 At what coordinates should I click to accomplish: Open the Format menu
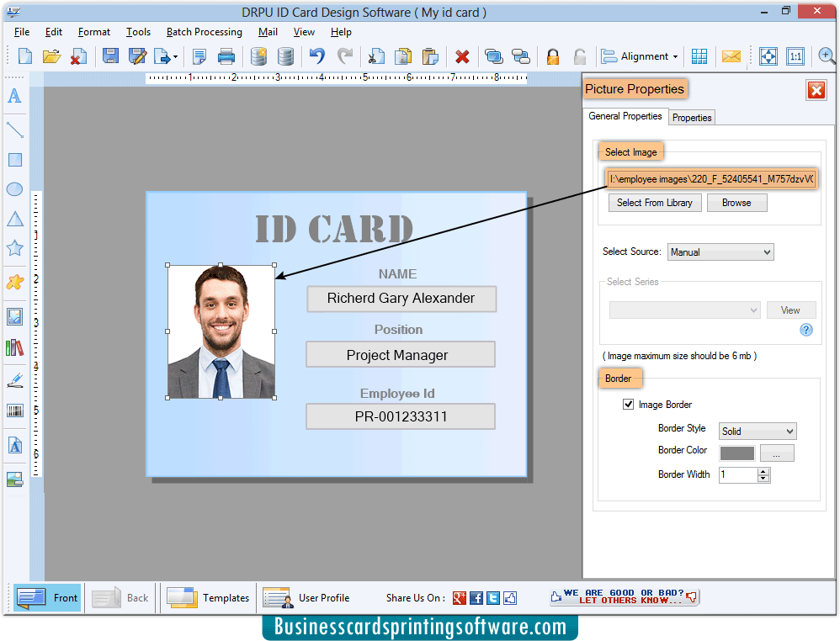94,32
